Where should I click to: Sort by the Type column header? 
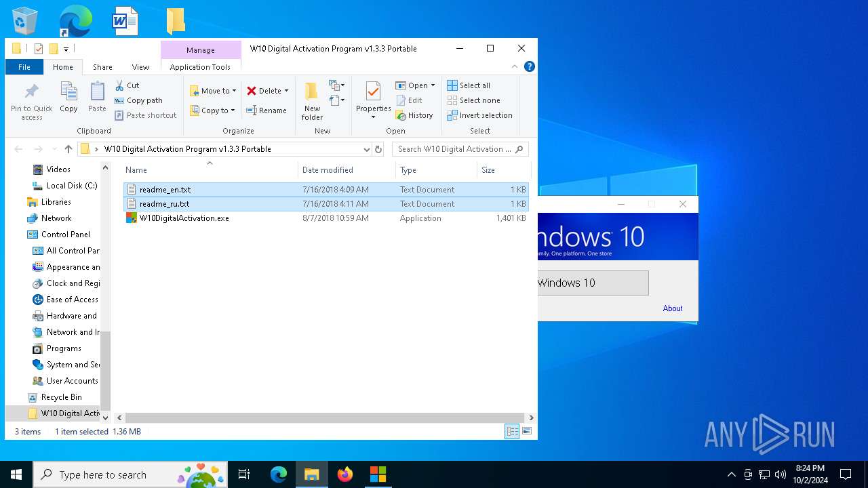click(x=436, y=170)
